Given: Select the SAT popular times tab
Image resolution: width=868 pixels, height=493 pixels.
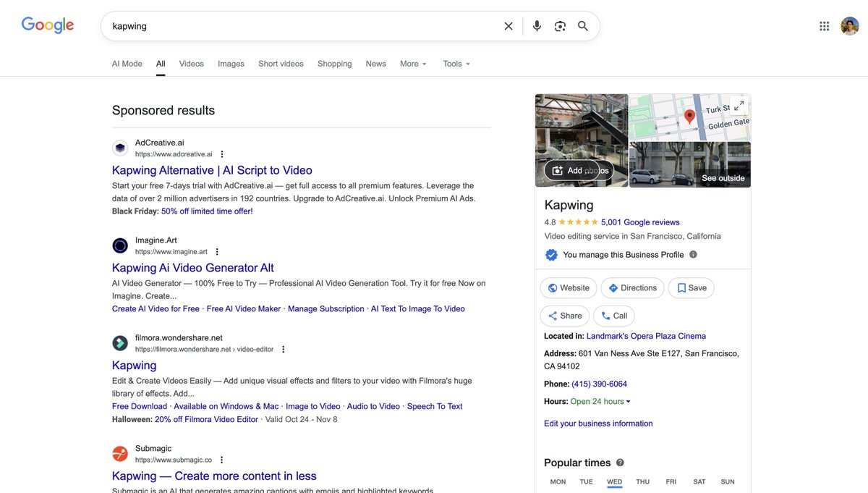Looking at the screenshot, I should (699, 482).
